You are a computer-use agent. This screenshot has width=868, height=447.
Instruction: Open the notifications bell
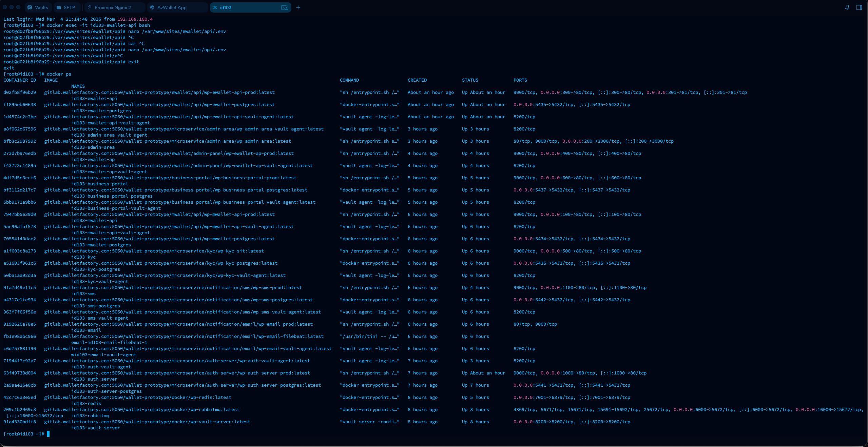847,7
